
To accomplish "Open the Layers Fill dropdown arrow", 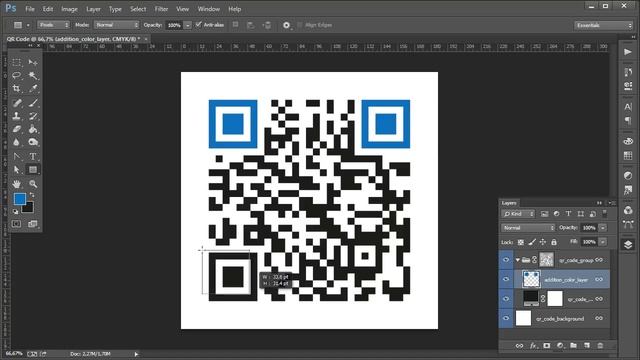I will 603,242.
